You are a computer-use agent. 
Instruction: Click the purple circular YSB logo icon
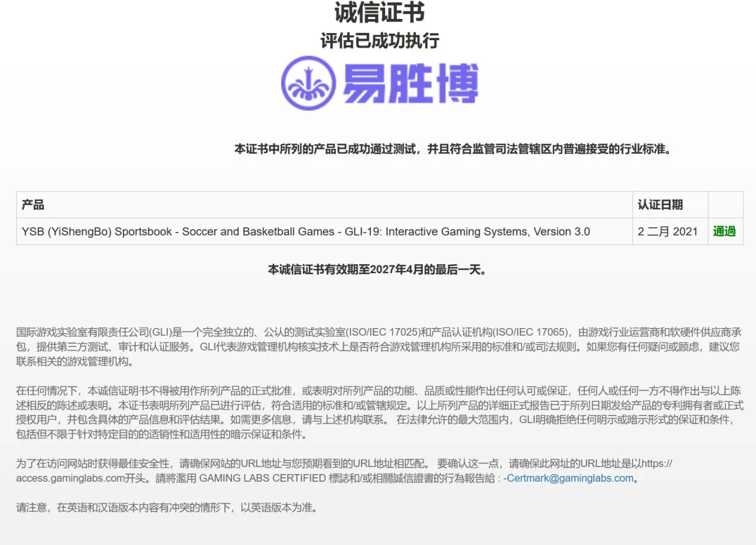(308, 83)
